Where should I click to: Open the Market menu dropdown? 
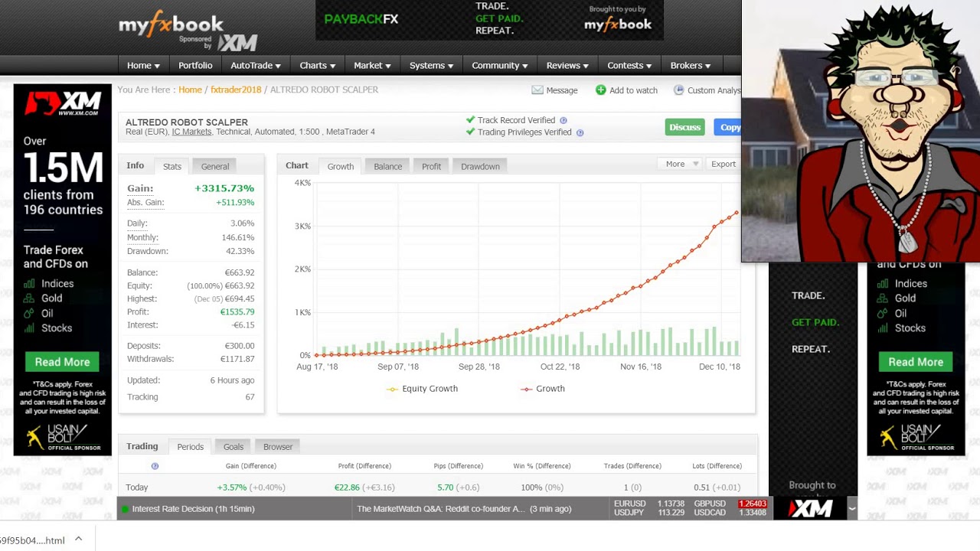point(372,66)
